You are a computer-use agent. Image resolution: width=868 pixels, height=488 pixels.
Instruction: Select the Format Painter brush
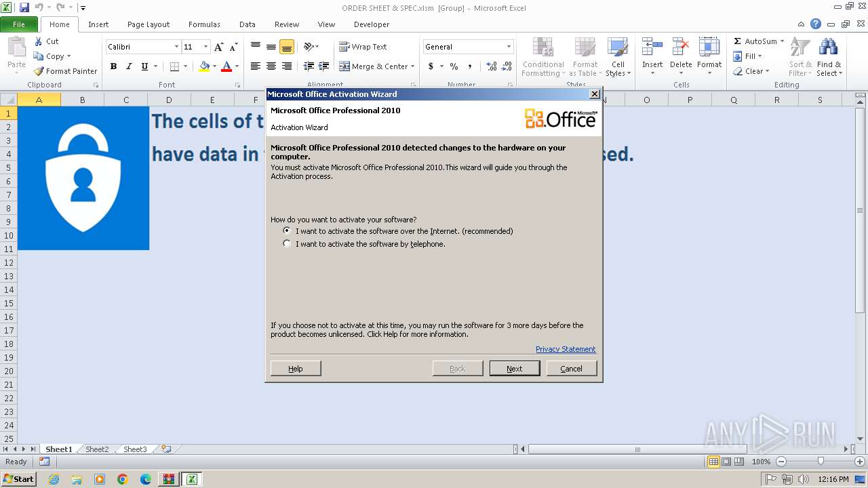pos(39,71)
